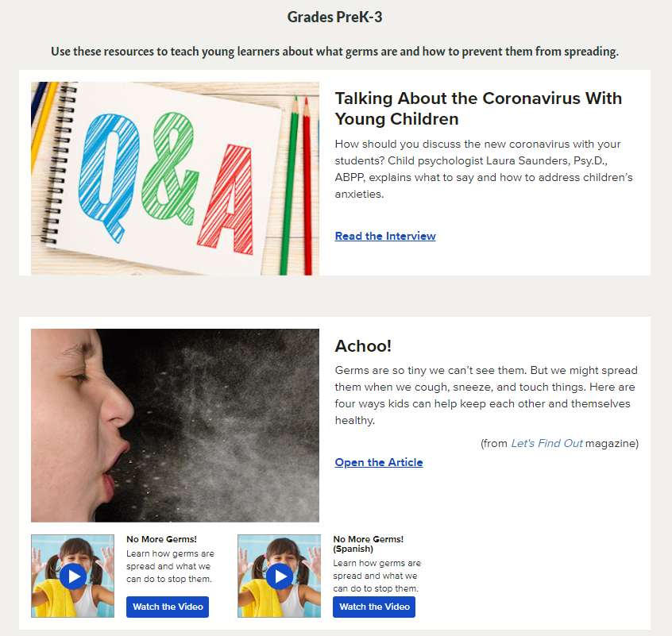The image size is (672, 636).
Task: Click Watch the Video under No More Germs!
Action: (168, 607)
